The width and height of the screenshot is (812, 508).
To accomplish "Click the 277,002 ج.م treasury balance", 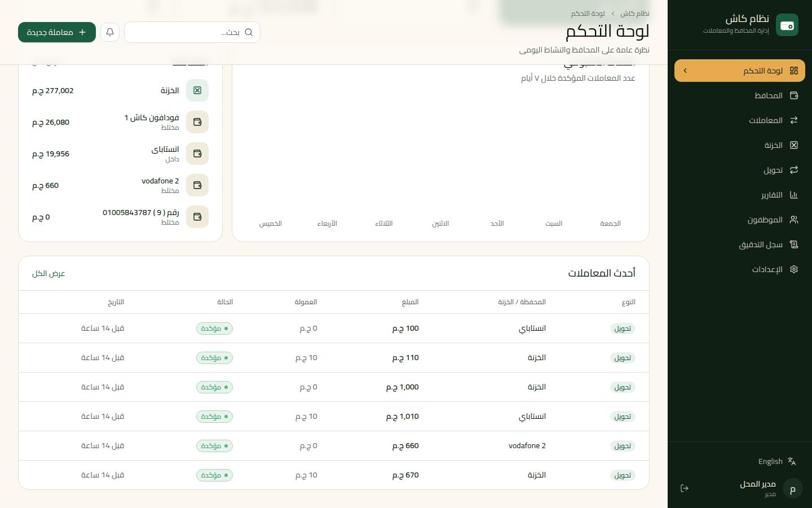I will 53,90.
